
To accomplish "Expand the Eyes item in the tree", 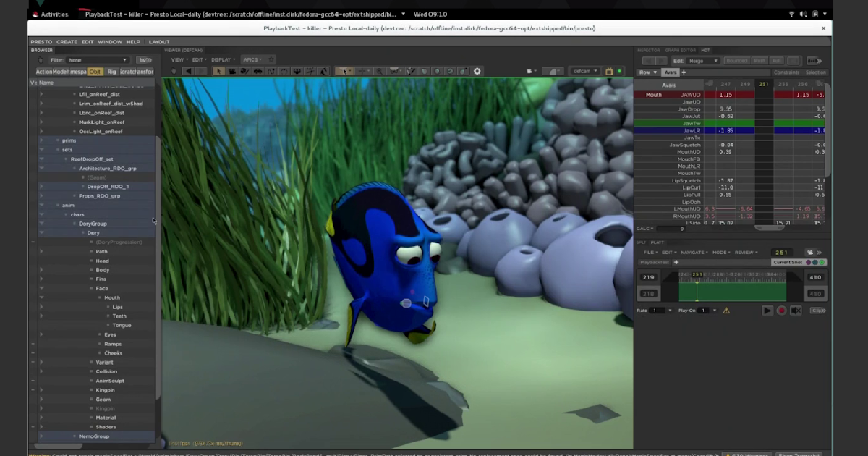I will (42, 334).
